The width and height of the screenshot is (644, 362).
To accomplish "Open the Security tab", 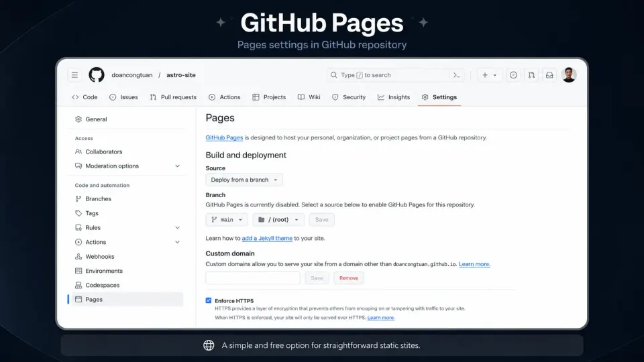I will (349, 97).
